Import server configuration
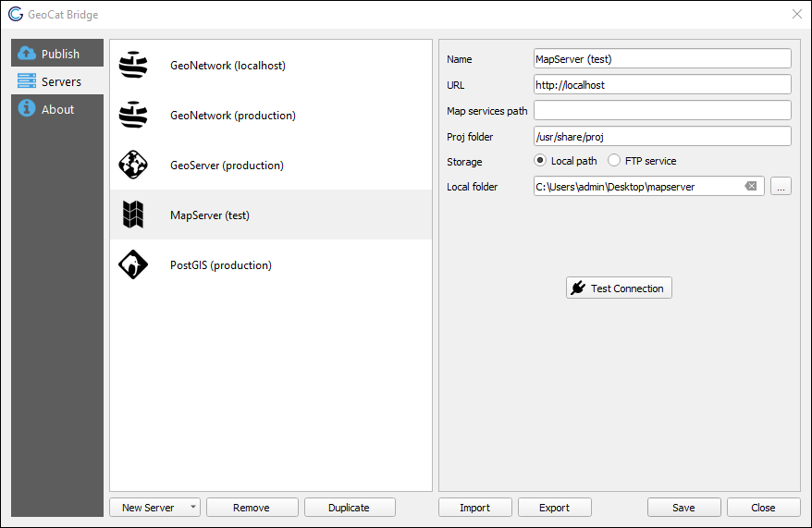This screenshot has height=528, width=812. 474,508
